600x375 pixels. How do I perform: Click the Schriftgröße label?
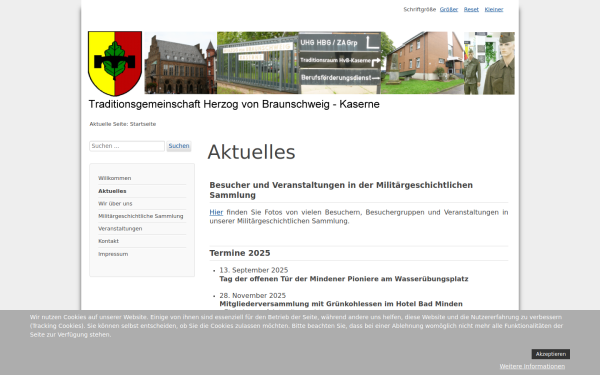point(419,10)
